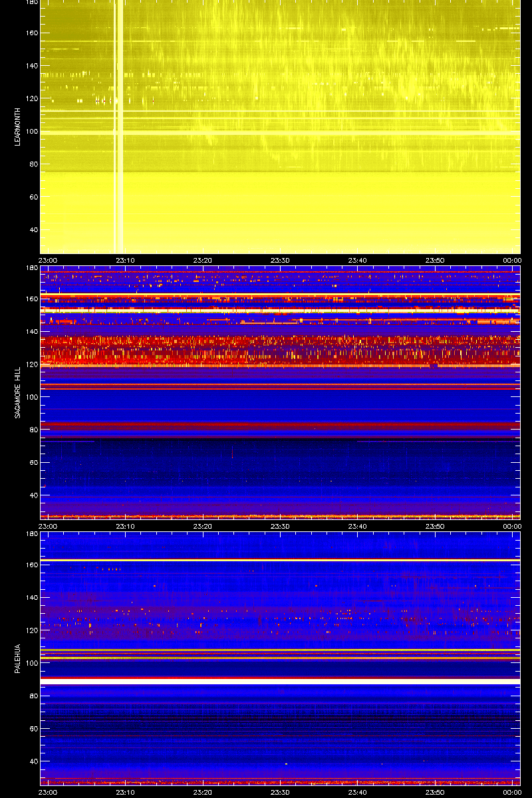532x798 pixels.
Task: Select 23:40 time label under Learmonth plot
Action: (x=357, y=261)
